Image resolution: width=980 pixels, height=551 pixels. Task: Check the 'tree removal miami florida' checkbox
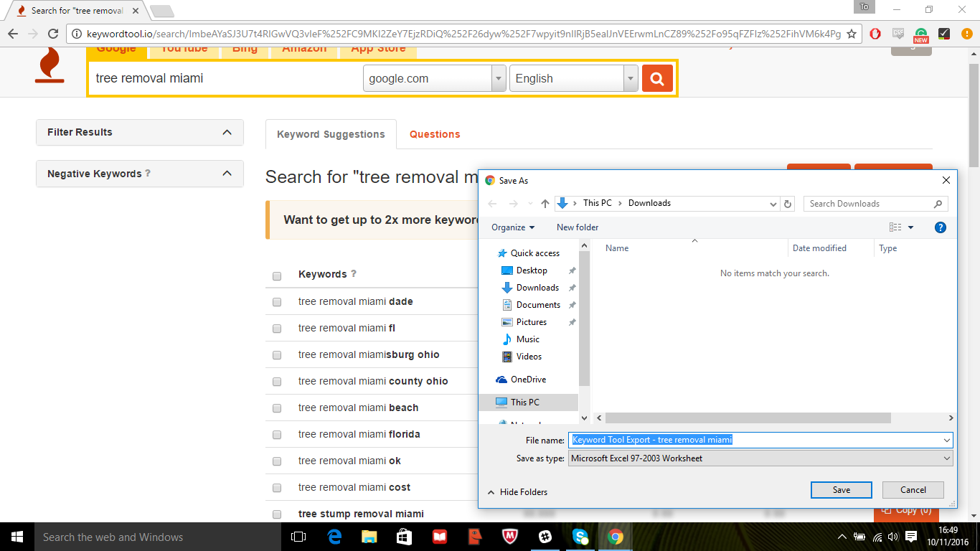click(277, 435)
